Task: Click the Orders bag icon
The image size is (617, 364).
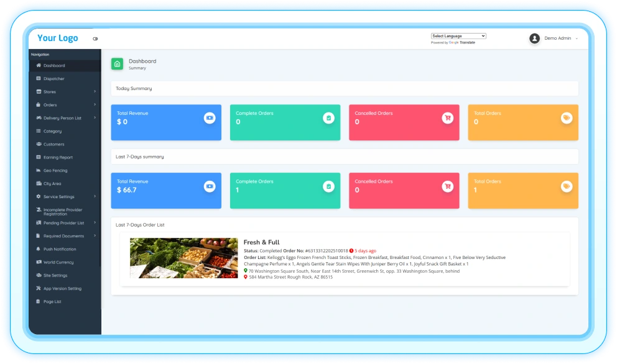Action: coord(39,104)
